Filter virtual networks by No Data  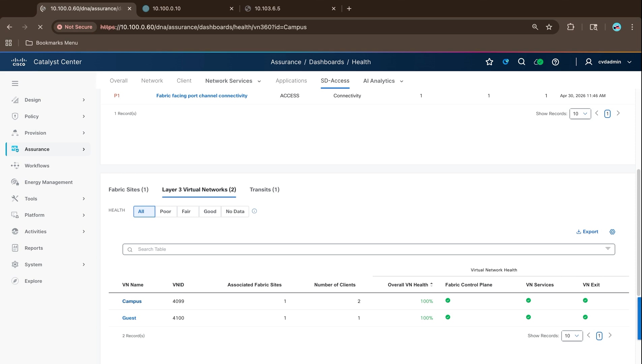[x=235, y=211]
